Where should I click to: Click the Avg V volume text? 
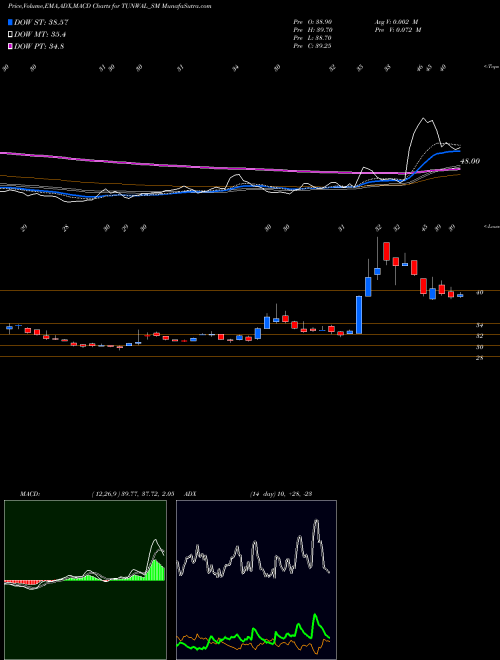click(398, 22)
